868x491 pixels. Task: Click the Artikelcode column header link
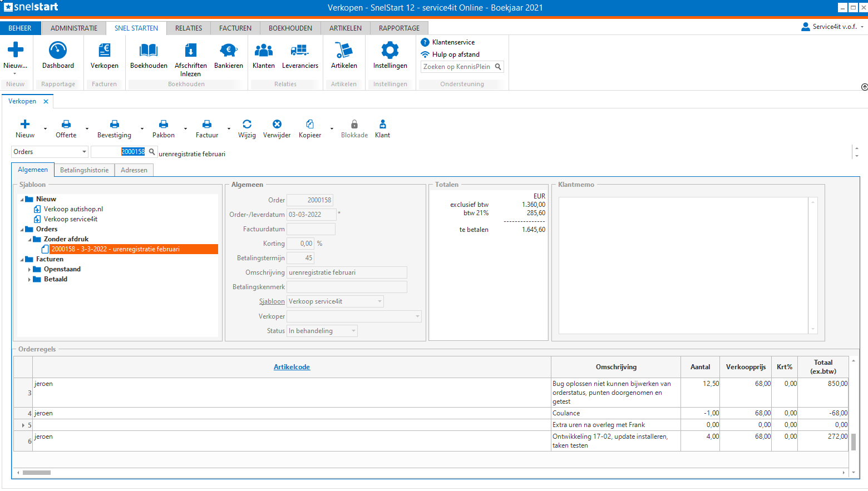pos(292,367)
